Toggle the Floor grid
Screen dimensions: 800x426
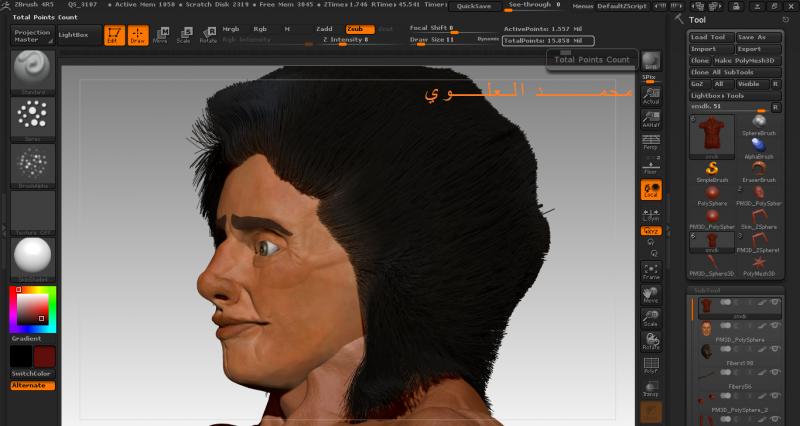651,165
